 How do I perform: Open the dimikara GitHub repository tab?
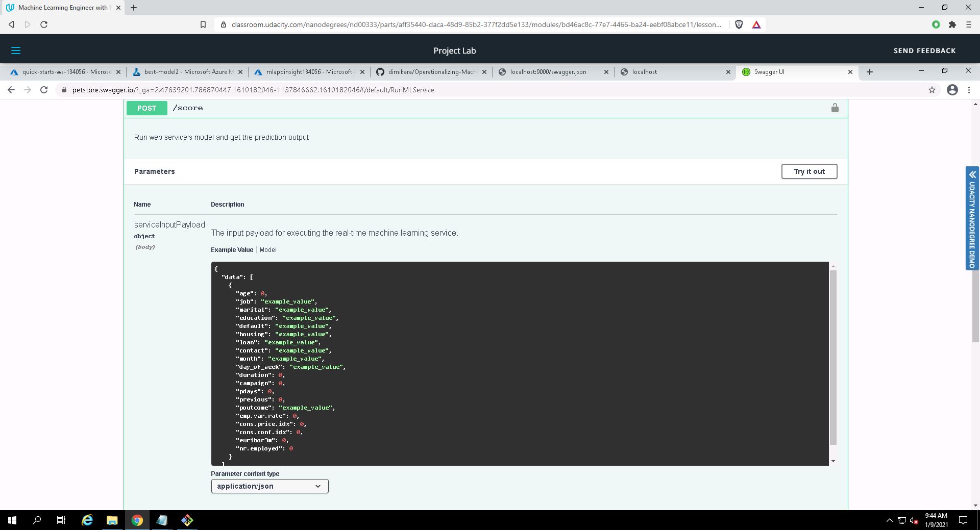tap(432, 72)
